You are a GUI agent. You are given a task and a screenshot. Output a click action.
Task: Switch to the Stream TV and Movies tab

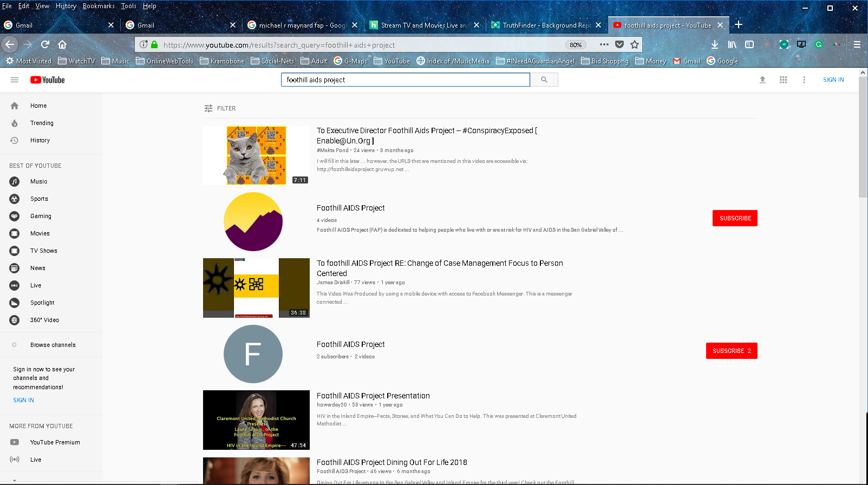[x=425, y=25]
